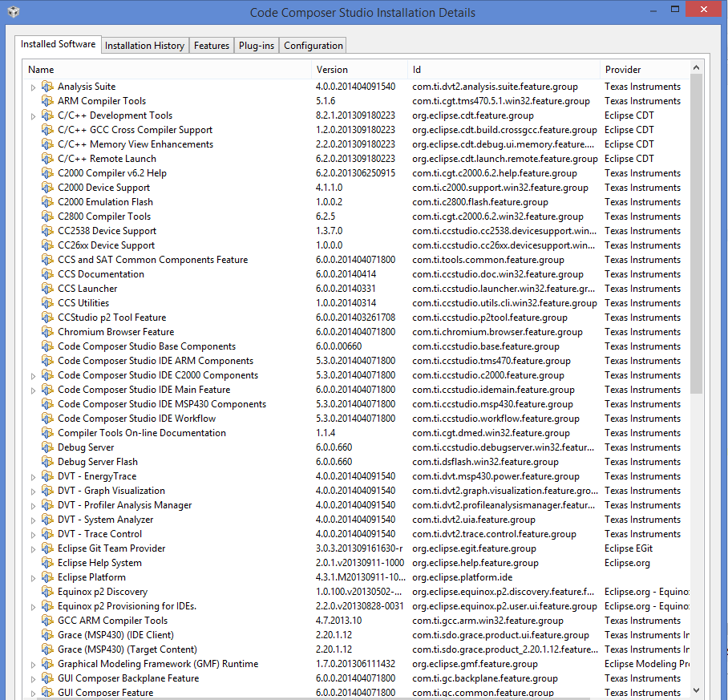728x700 pixels.
Task: Sort by the Name column header
Action: coord(167,70)
